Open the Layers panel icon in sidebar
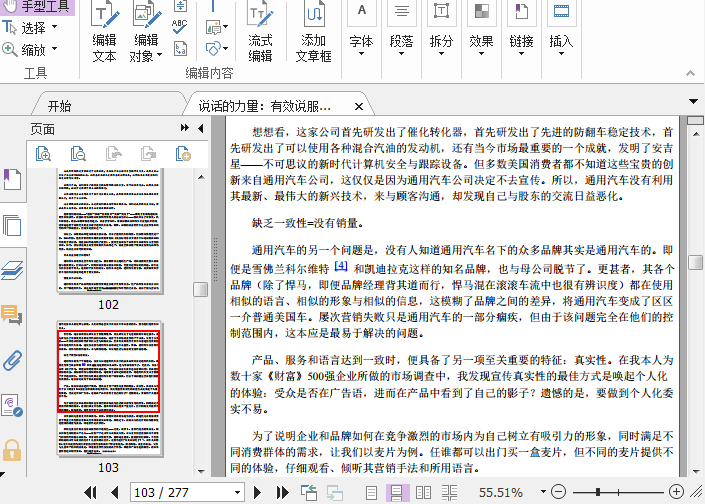 click(12, 270)
